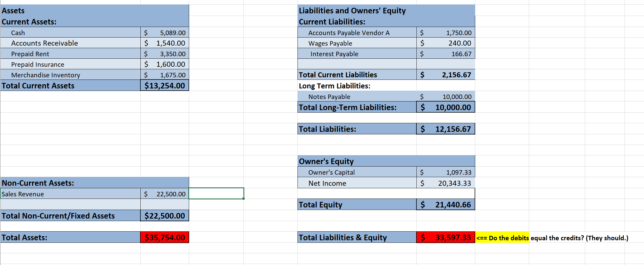This screenshot has width=644, height=265.
Task: Click the selected empty cell beside Sales Revenue
Action: [216, 194]
